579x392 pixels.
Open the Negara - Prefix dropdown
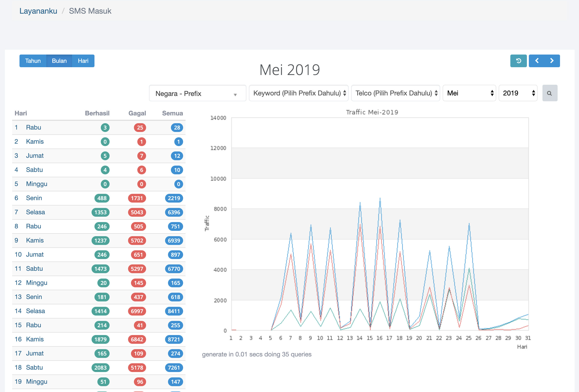(x=197, y=93)
